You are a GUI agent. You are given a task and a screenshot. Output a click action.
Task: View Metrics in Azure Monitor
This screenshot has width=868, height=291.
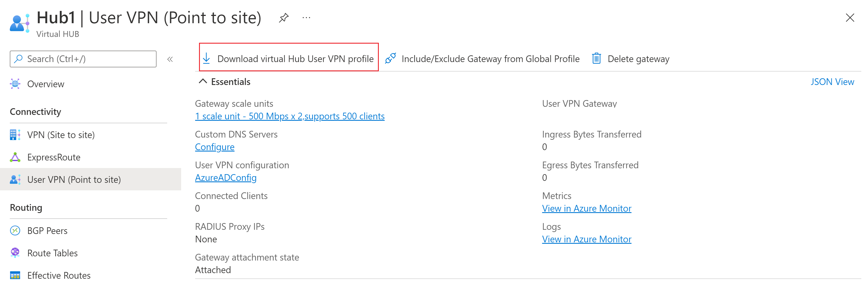click(x=586, y=209)
